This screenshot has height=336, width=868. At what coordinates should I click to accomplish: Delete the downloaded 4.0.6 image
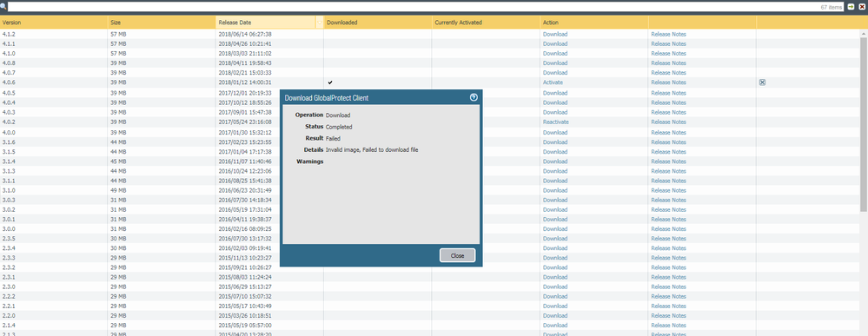pos(762,82)
